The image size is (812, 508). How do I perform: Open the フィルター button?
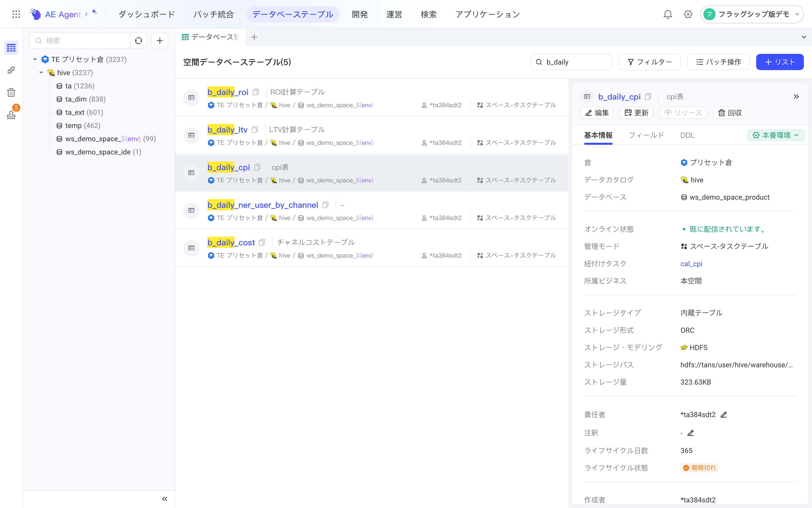tap(649, 62)
